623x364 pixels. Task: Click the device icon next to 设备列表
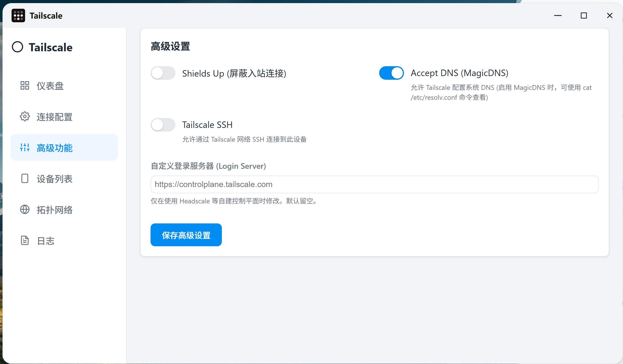[x=25, y=179]
